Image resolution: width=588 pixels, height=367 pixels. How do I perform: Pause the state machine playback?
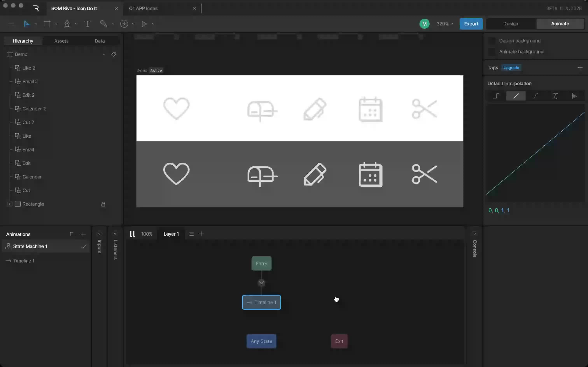[x=133, y=234]
